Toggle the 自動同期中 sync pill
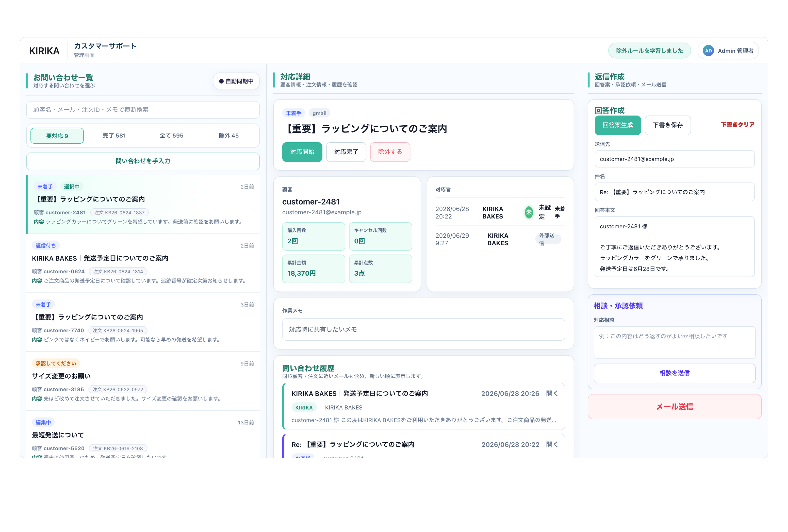 pos(236,81)
